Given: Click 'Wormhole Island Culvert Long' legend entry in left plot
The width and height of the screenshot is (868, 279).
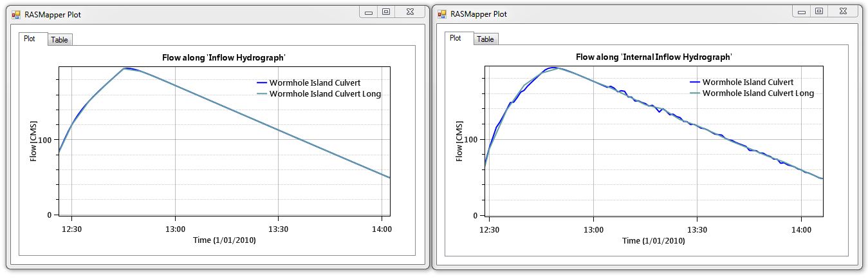Looking at the screenshot, I should point(325,94).
